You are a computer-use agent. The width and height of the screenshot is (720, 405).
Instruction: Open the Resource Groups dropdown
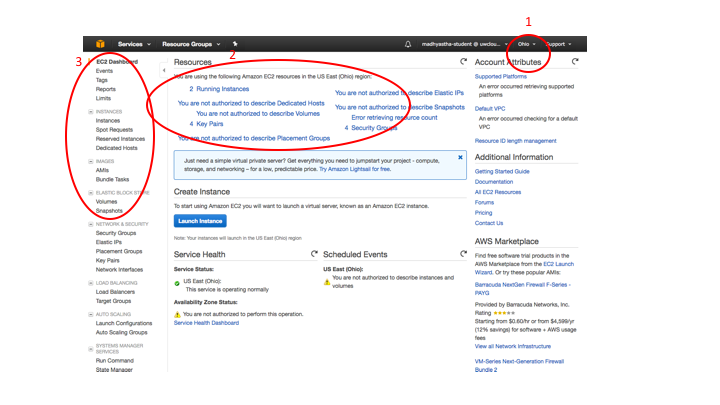(x=191, y=44)
